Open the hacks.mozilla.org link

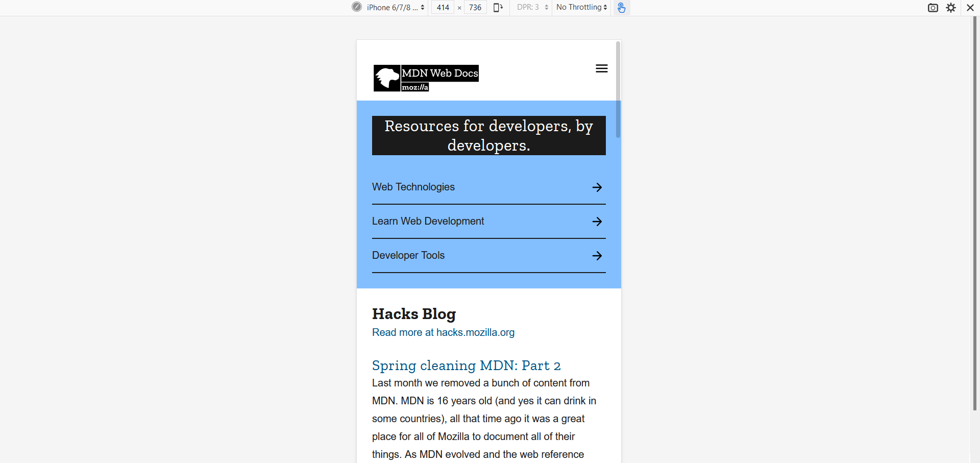(443, 332)
